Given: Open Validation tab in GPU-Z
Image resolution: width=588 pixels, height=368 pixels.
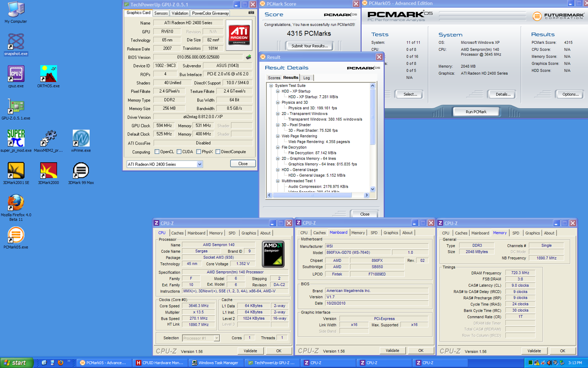Looking at the screenshot, I should [x=180, y=13].
